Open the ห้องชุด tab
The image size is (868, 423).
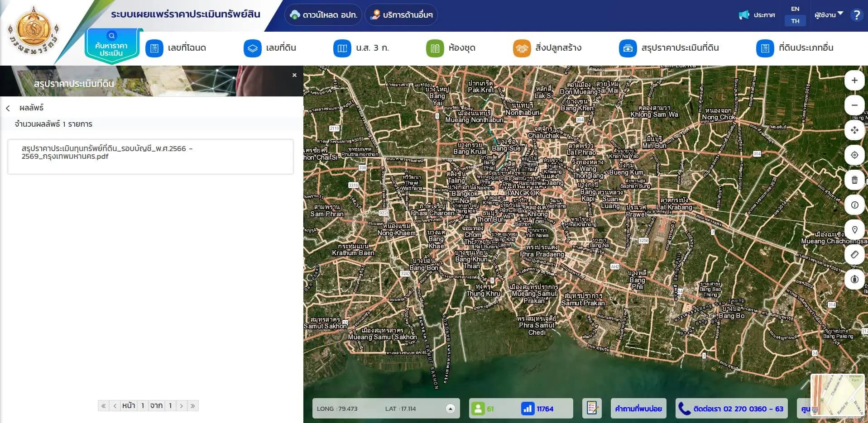point(451,48)
